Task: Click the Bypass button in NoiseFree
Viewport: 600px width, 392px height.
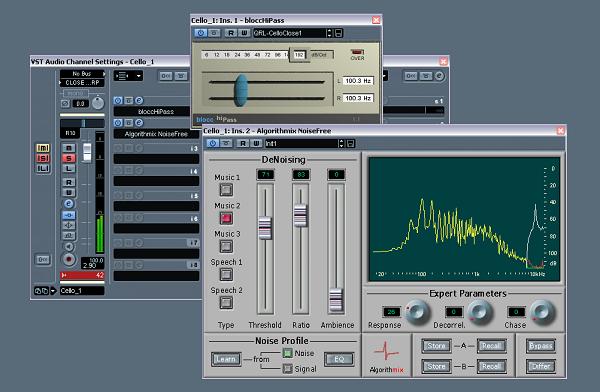Action: point(541,346)
